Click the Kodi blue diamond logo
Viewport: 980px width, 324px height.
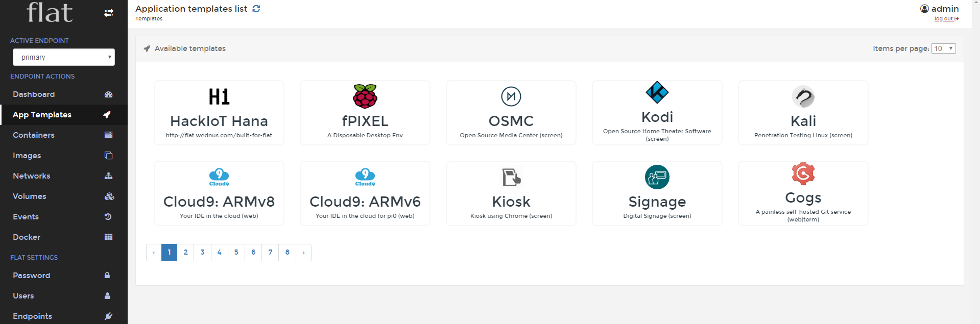pyautogui.click(x=657, y=92)
